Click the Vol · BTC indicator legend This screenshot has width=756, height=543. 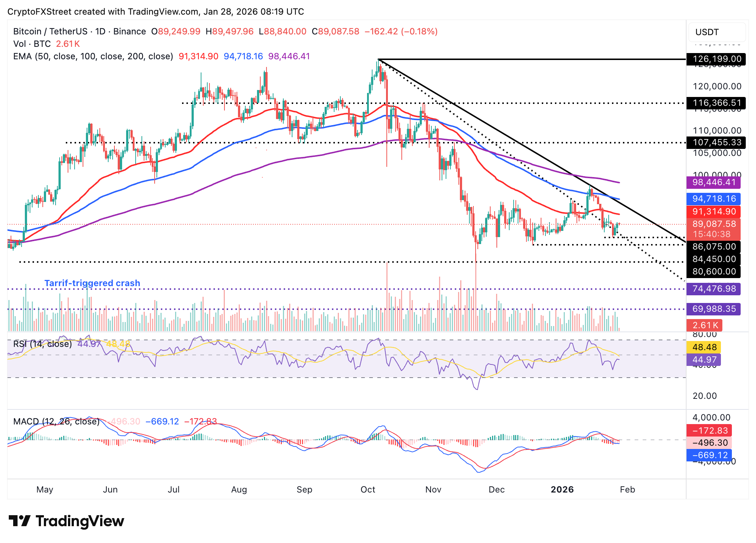coord(32,44)
